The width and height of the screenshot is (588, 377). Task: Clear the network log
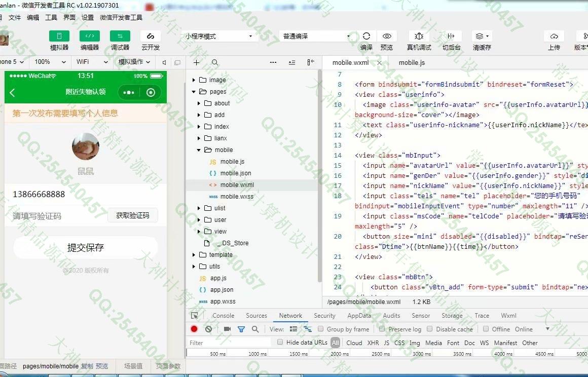point(208,329)
